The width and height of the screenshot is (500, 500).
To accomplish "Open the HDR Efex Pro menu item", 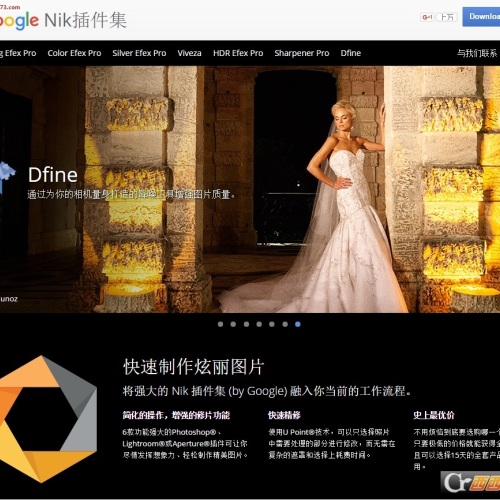I will pos(238,53).
